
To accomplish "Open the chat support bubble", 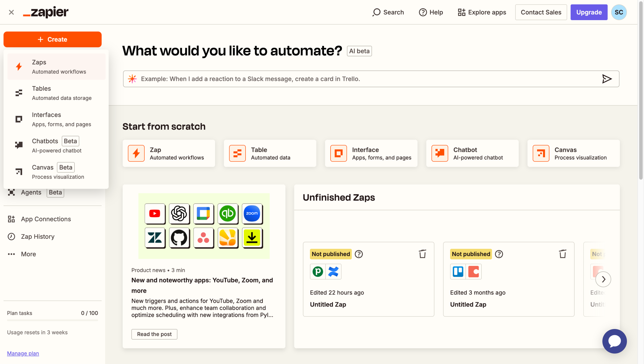I will 614,341.
